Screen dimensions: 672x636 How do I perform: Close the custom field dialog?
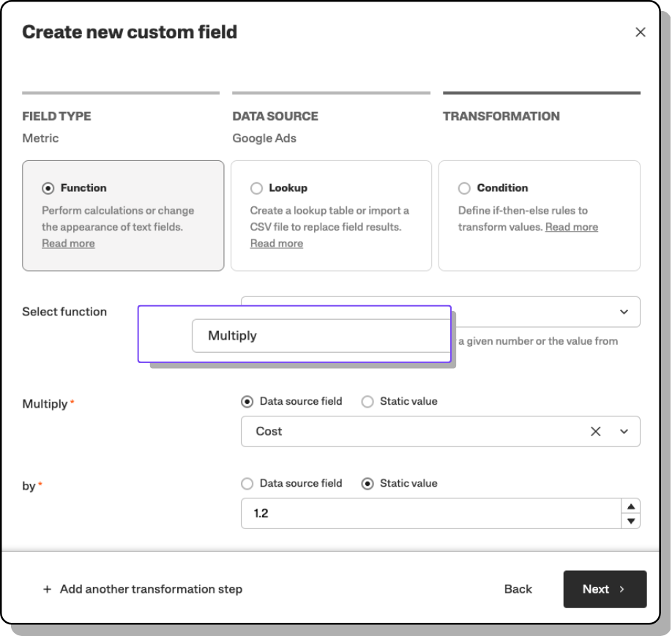click(x=641, y=32)
